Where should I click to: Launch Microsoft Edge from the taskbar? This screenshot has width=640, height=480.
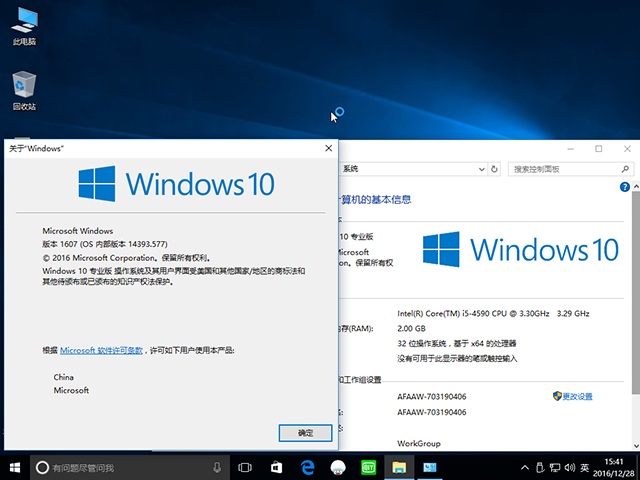click(x=307, y=467)
